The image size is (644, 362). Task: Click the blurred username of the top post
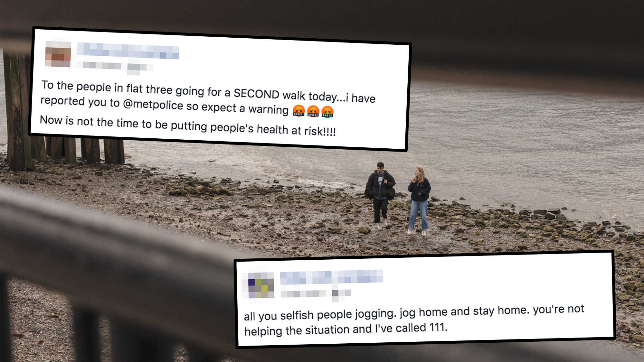128,51
